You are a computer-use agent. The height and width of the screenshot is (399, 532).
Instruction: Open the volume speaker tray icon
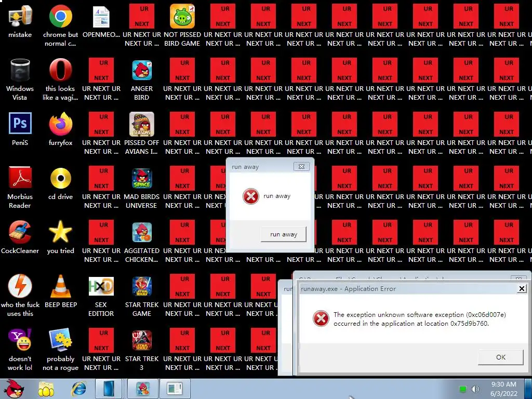[475, 389]
